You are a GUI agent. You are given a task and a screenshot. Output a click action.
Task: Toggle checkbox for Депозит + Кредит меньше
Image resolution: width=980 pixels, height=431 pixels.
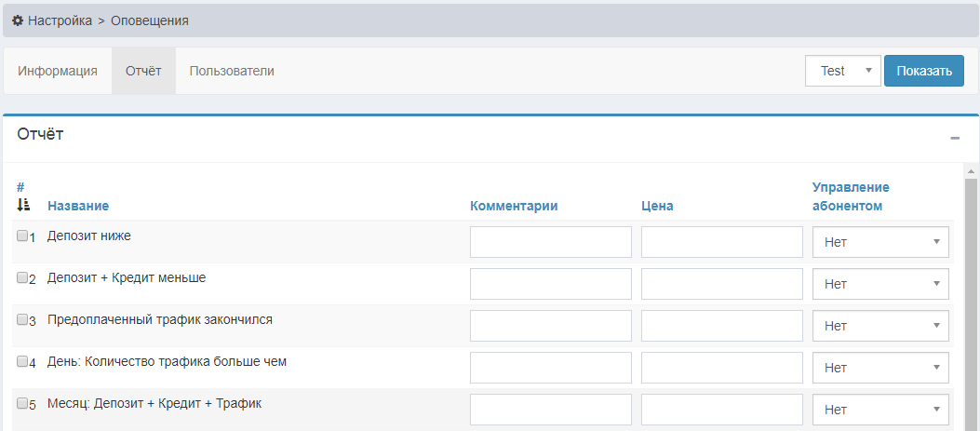pos(22,278)
